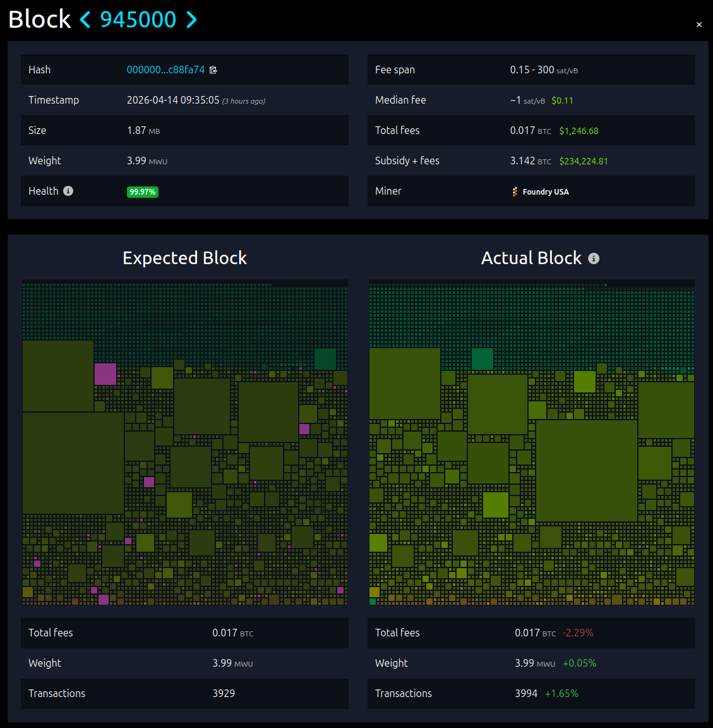Click the large magenta transaction in Expected Block
Screen dimensions: 713x728
(x=105, y=374)
